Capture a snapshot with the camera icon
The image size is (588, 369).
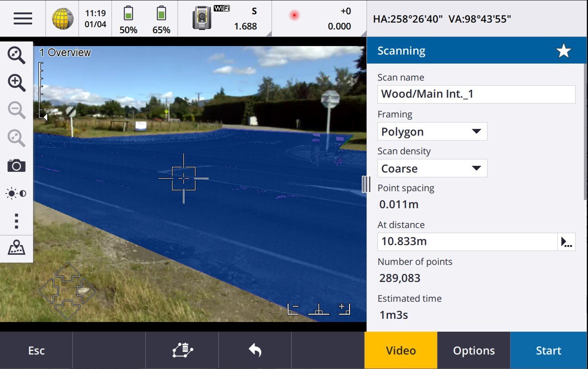pyautogui.click(x=16, y=166)
